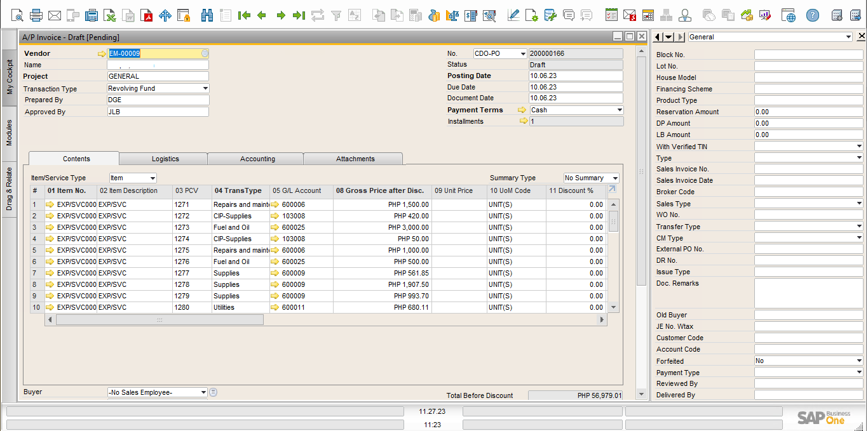
Task: Expand the Summary Type dropdown
Action: coord(614,178)
